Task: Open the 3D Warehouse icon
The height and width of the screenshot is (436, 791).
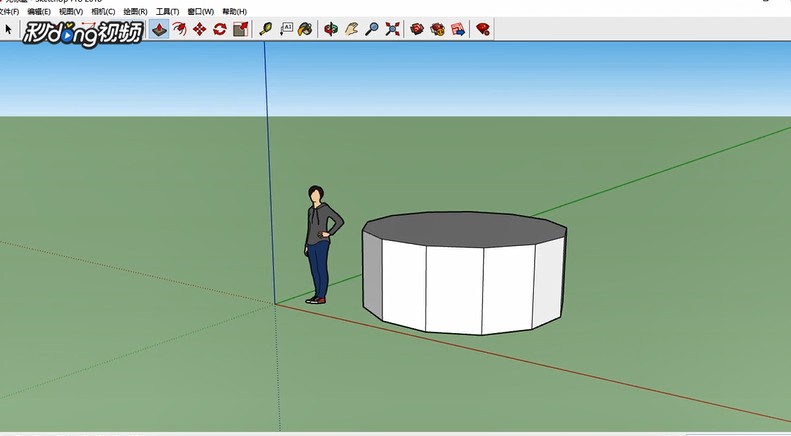Action: point(417,29)
